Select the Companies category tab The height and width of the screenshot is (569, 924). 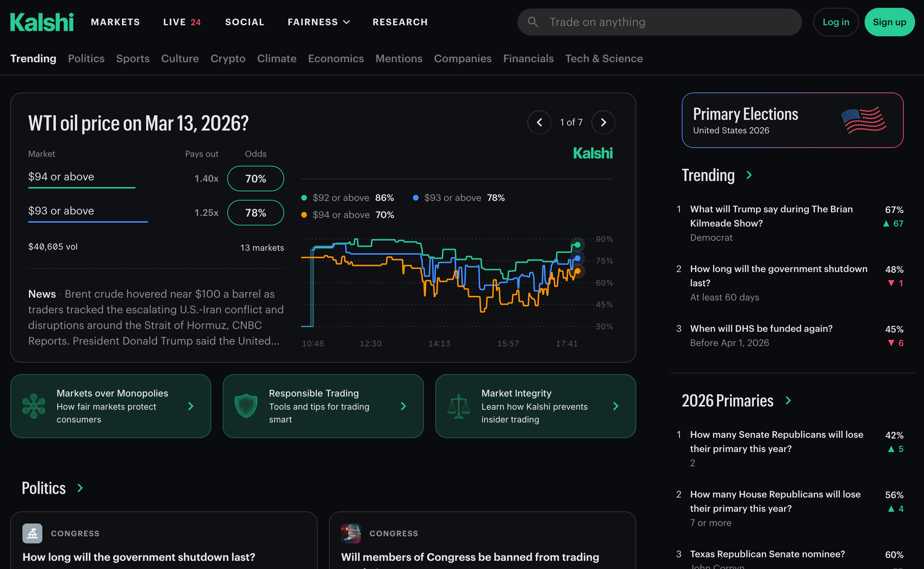pyautogui.click(x=463, y=59)
